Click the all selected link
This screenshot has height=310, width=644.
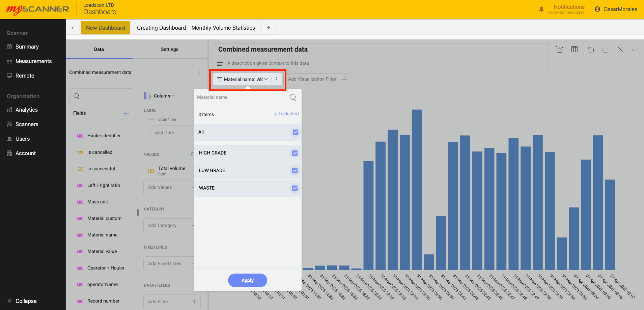pos(287,114)
